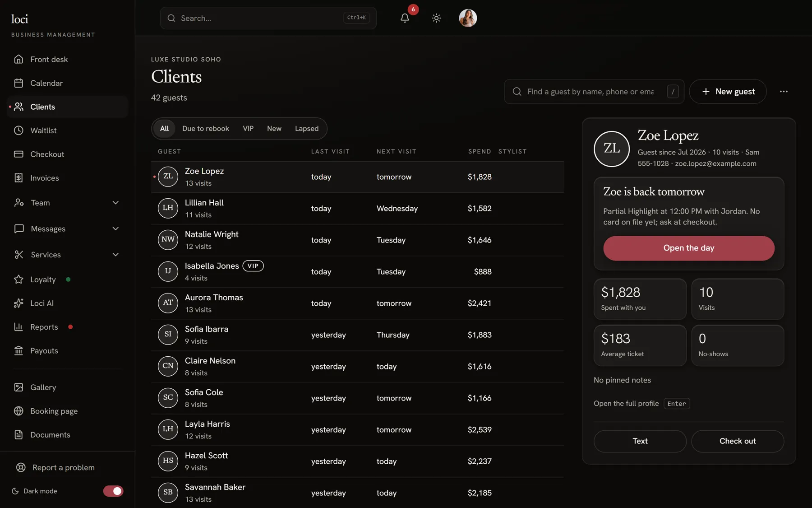Click the Find a guest search field
Image resolution: width=812 pixels, height=508 pixels.
[594, 91]
